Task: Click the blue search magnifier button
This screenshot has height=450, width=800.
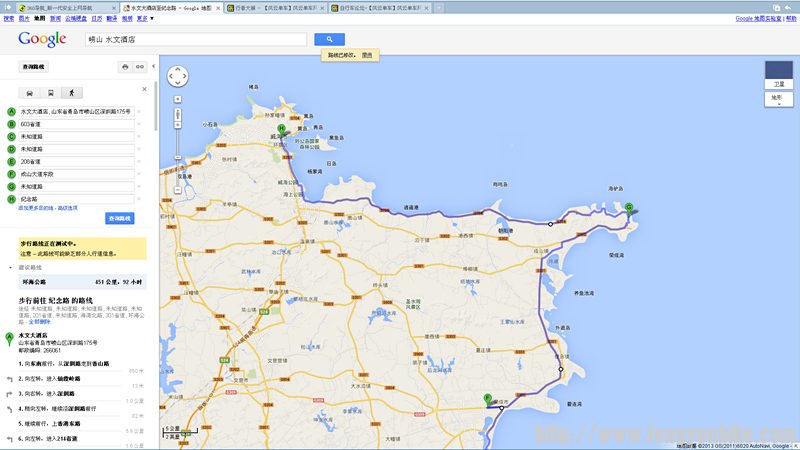Action: [329, 39]
